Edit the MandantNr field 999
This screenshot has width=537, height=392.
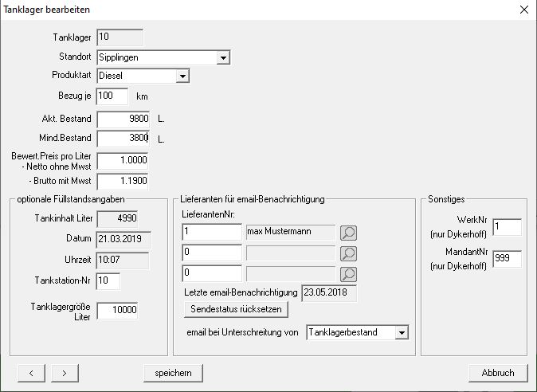tap(508, 259)
